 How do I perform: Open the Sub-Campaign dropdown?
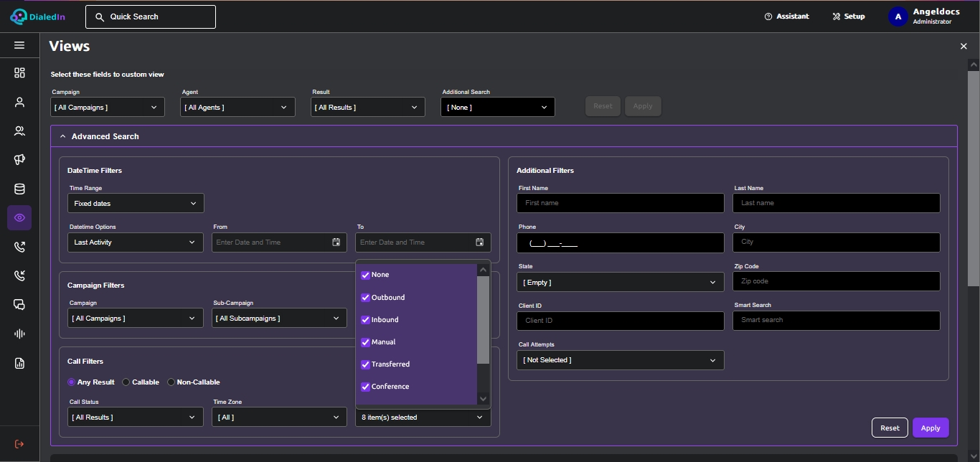[x=280, y=318]
